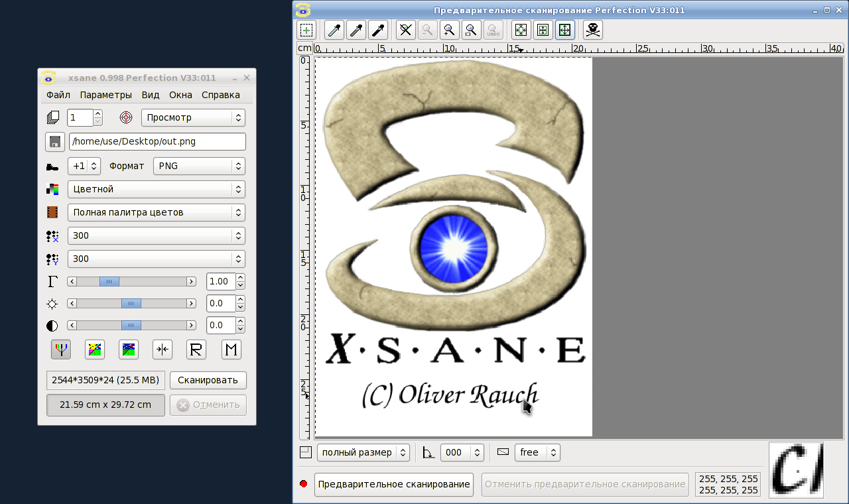849x504 pixels.
Task: Click the X resolution dots icon
Action: coord(52,235)
